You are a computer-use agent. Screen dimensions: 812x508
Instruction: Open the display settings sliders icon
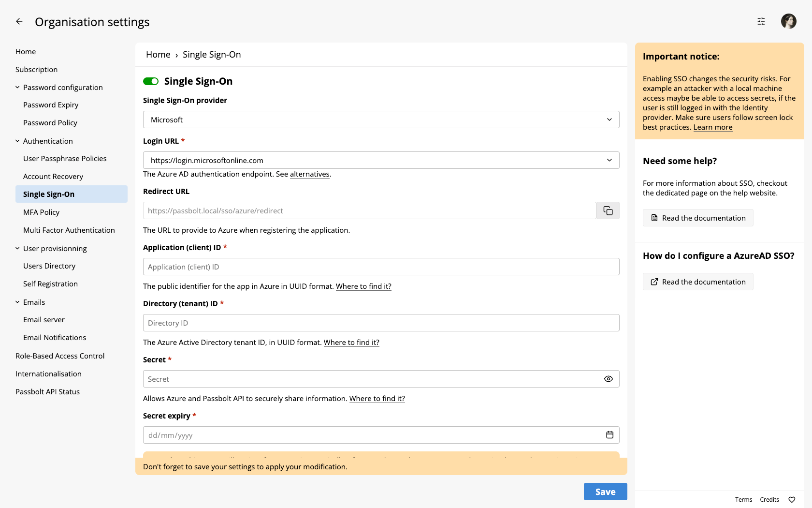pos(761,21)
